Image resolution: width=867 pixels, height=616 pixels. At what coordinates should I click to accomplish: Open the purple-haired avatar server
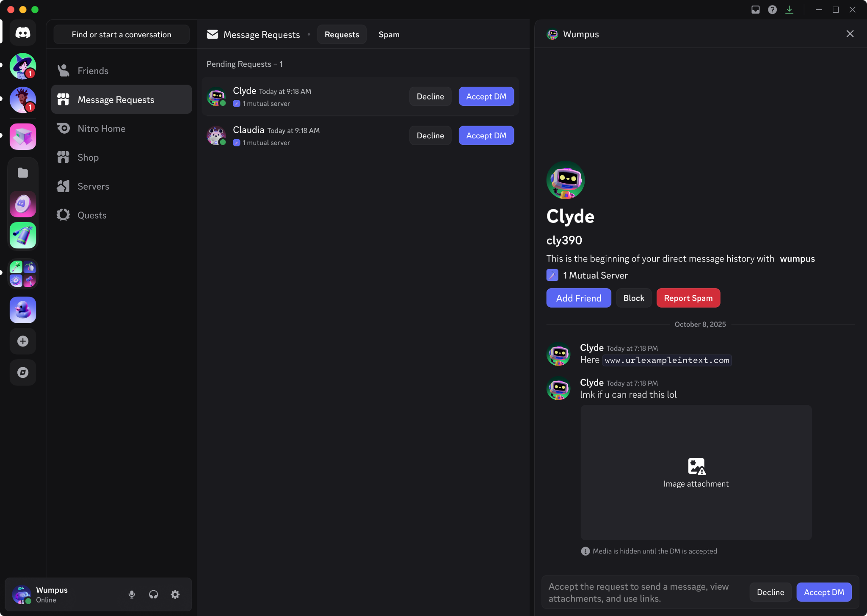[x=23, y=100]
